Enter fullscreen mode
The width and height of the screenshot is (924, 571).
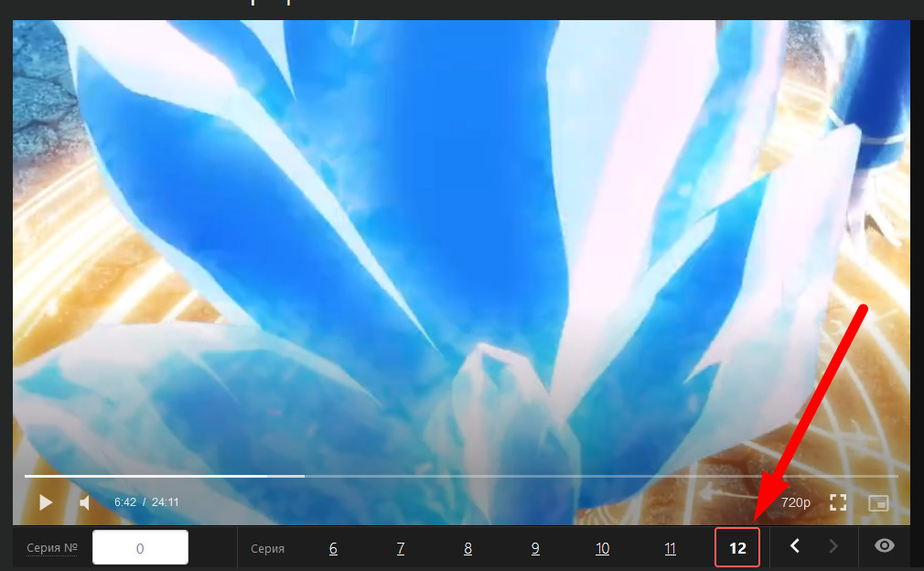point(837,502)
